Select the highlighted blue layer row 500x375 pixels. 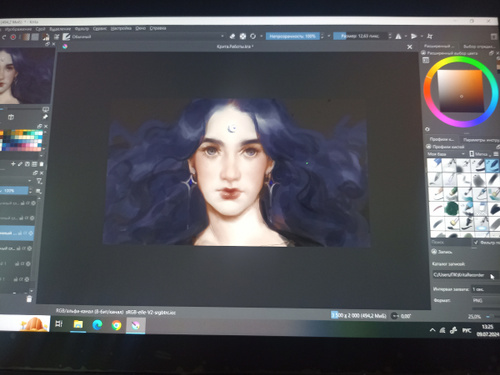click(17, 233)
